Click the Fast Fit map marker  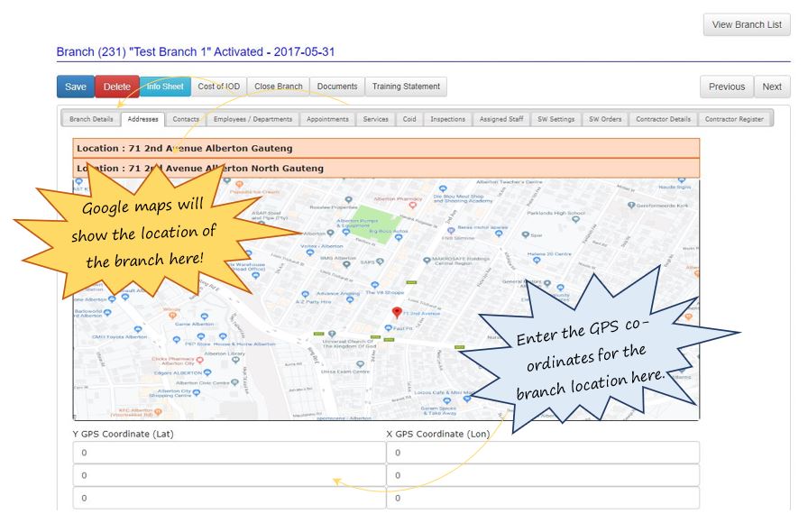pos(388,328)
